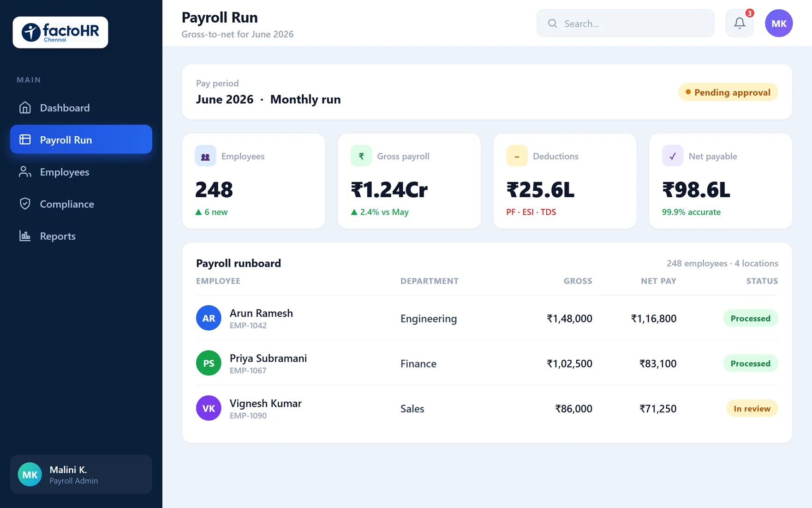Click the '6 new' employees indicator

(x=211, y=212)
